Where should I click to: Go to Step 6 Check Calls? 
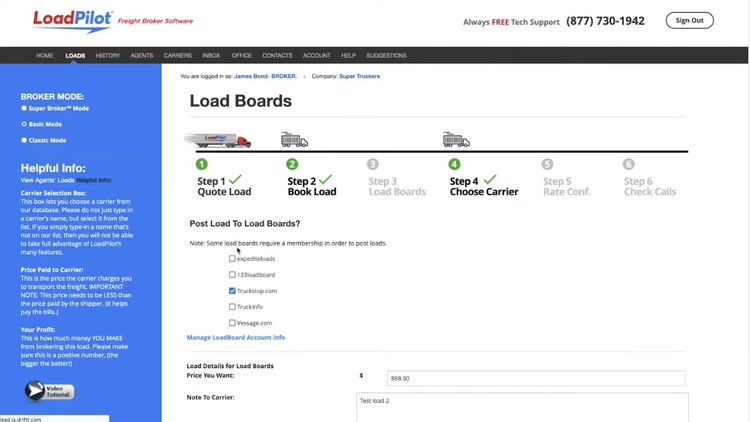coord(650,186)
